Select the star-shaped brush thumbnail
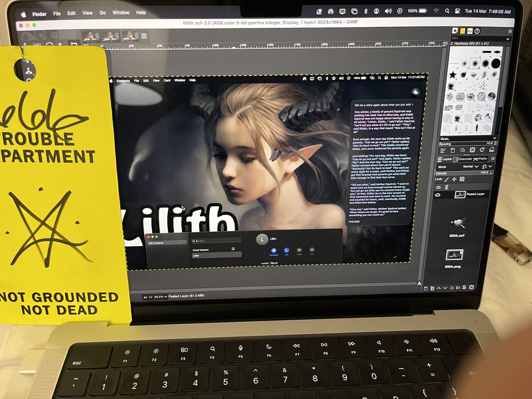This screenshot has width=532, height=399. (452, 75)
